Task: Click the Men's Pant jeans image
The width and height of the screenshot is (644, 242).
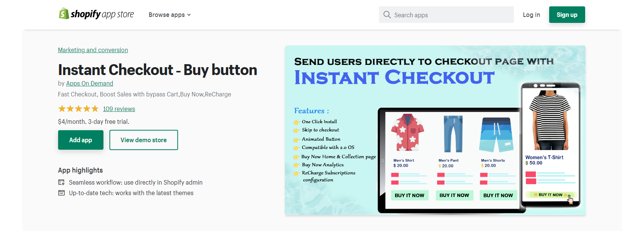Action: [453, 134]
